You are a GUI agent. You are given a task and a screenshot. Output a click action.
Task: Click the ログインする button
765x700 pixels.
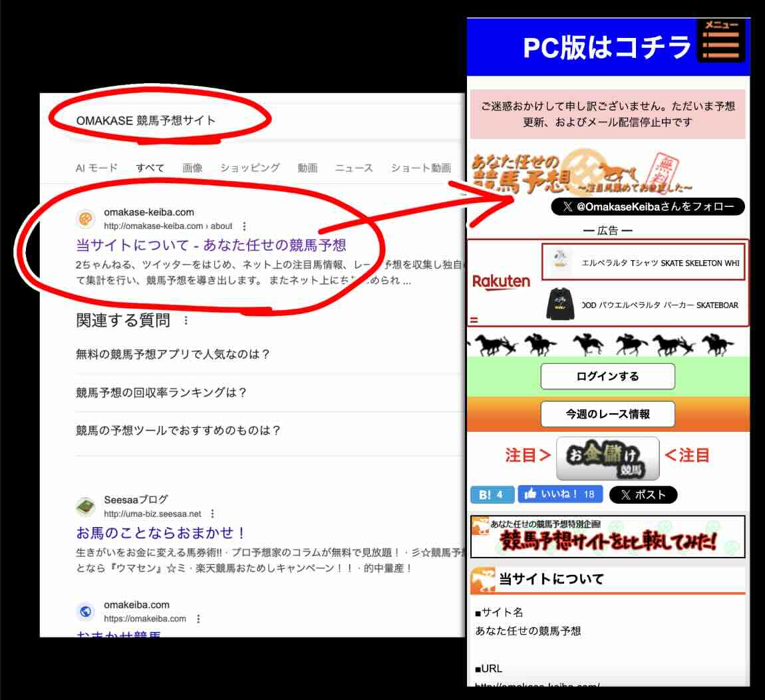tap(607, 376)
